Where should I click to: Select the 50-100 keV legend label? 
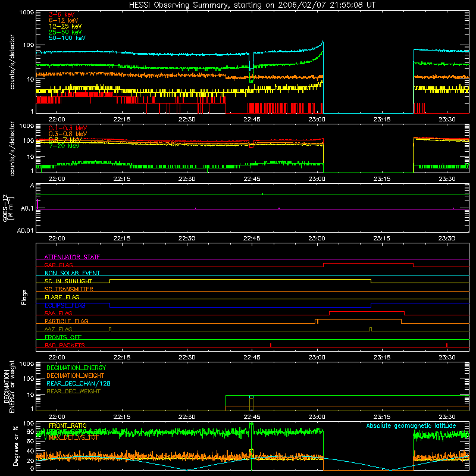tap(67, 38)
